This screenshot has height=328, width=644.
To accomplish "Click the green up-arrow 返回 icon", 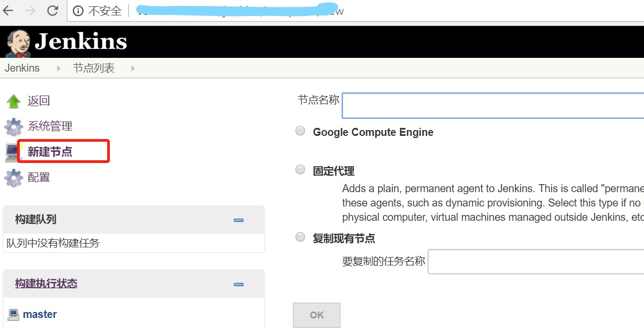I will 13,101.
